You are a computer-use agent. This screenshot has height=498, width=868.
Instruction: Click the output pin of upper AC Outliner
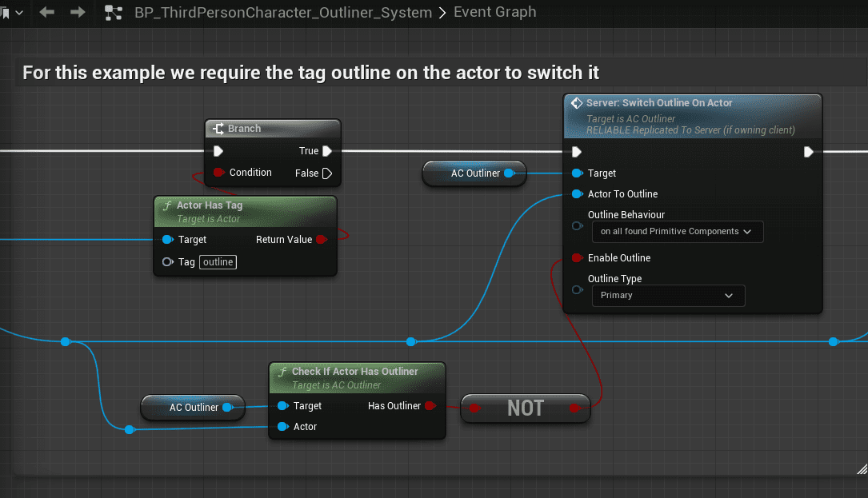click(x=510, y=173)
